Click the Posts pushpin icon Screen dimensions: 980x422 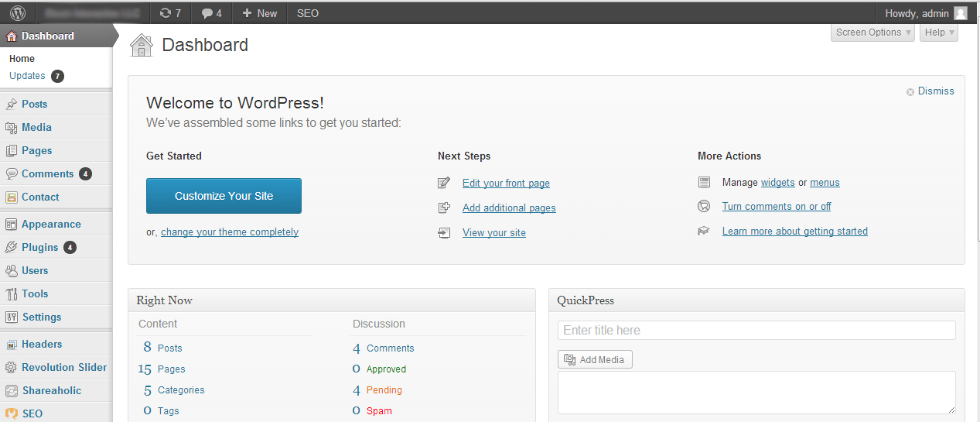pyautogui.click(x=12, y=104)
